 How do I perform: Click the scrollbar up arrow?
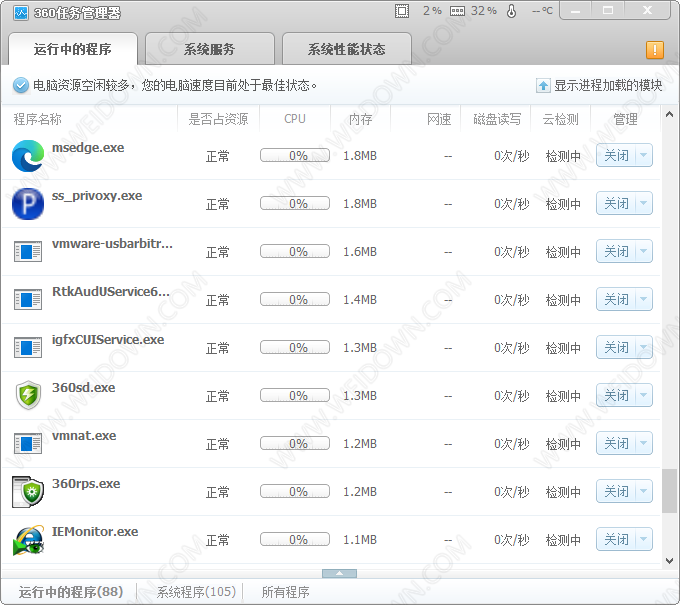click(669, 114)
